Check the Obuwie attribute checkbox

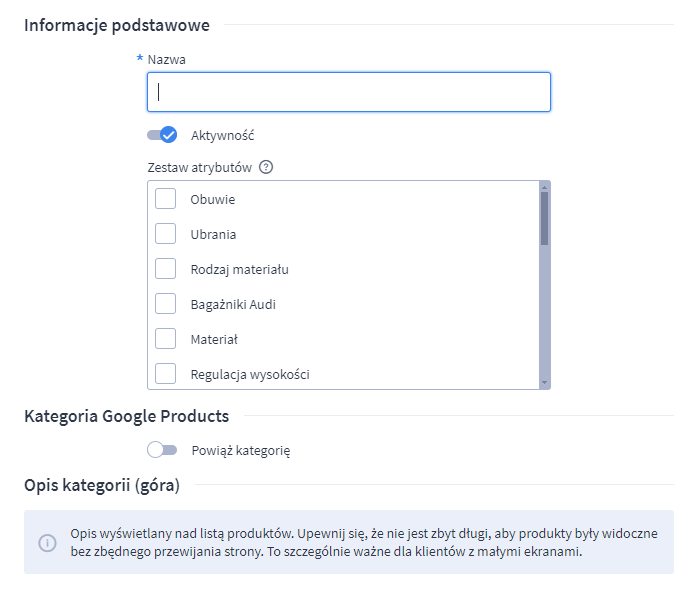coord(166,199)
